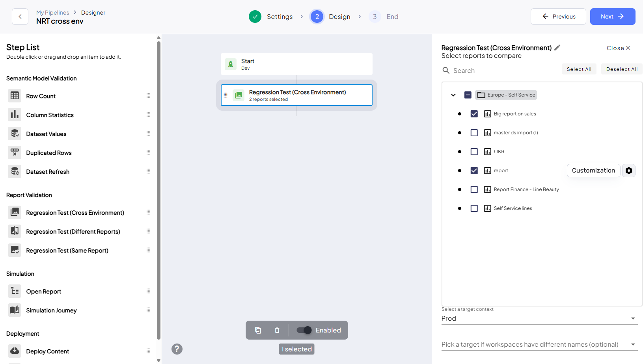Click the Deploy Content cloud icon
The height and width of the screenshot is (364, 643).
tap(15, 351)
